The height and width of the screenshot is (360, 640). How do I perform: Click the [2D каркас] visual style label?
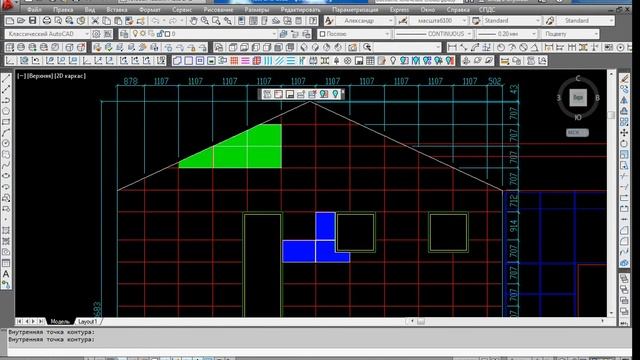click(x=70, y=76)
